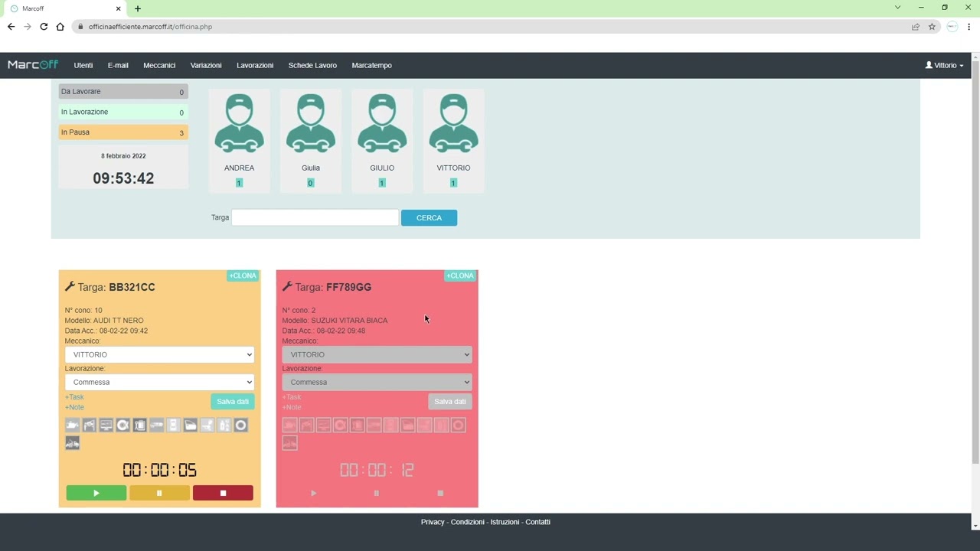Click the Marcoff logo
980x551 pixels.
[x=33, y=65]
